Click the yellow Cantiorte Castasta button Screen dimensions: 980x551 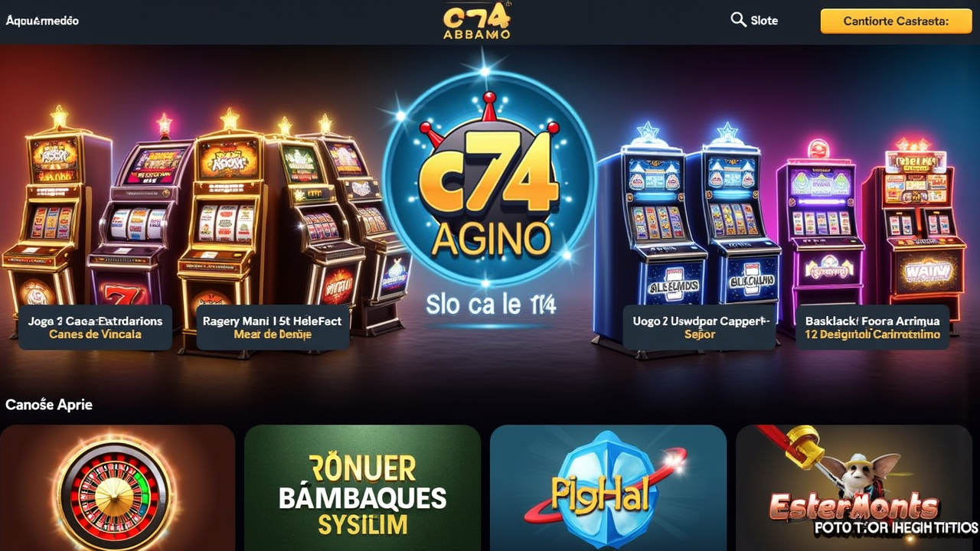coord(896,21)
